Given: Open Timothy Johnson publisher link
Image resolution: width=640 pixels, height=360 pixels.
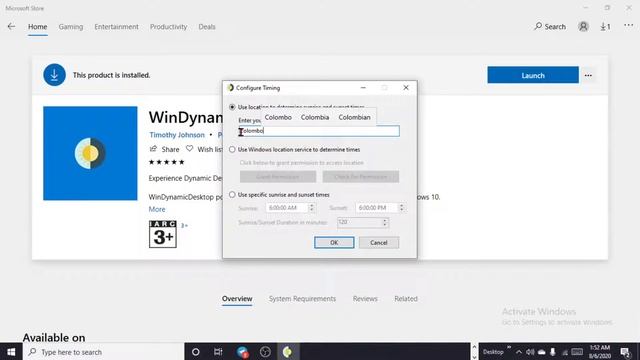Looking at the screenshot, I should pos(177,135).
